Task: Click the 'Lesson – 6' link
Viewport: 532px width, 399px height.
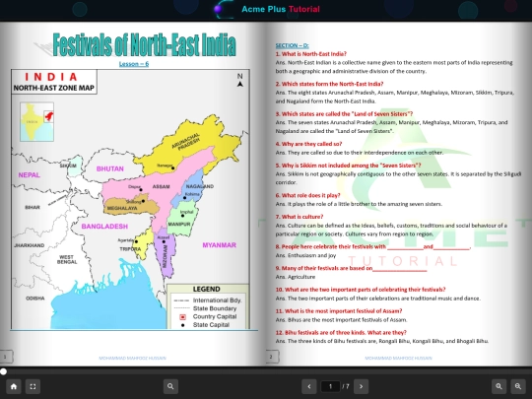Action: [x=134, y=64]
